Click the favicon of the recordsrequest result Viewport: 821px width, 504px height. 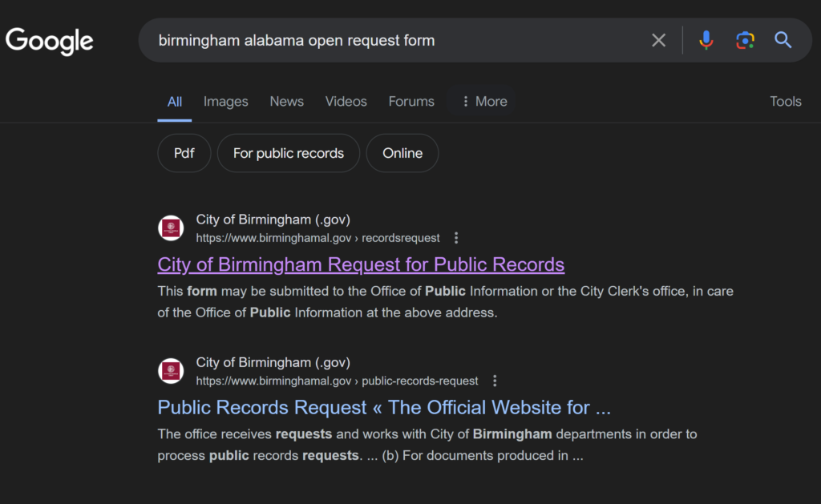click(x=171, y=228)
